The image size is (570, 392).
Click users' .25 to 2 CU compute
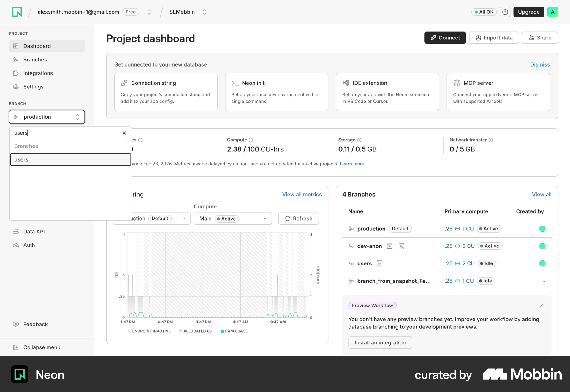coord(460,263)
